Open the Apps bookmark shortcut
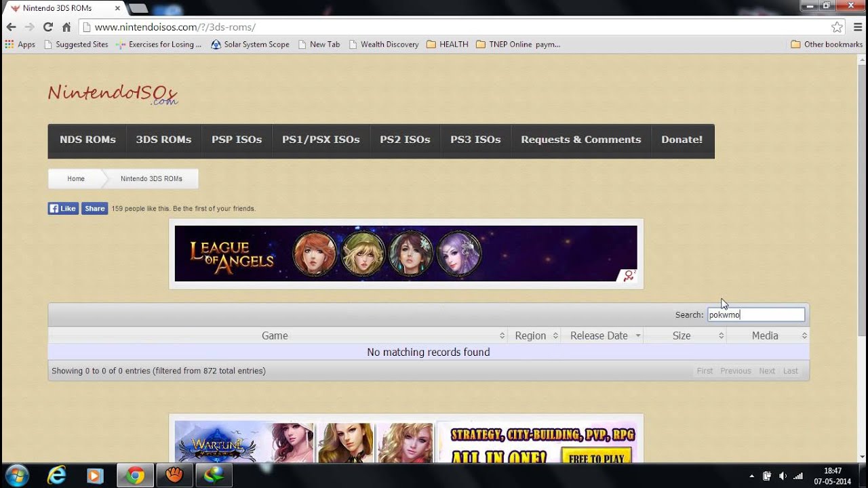The height and width of the screenshot is (488, 868). (x=20, y=44)
